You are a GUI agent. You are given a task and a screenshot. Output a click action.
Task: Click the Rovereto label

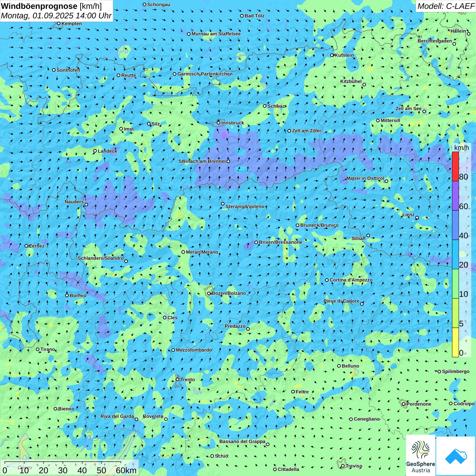click(x=153, y=416)
